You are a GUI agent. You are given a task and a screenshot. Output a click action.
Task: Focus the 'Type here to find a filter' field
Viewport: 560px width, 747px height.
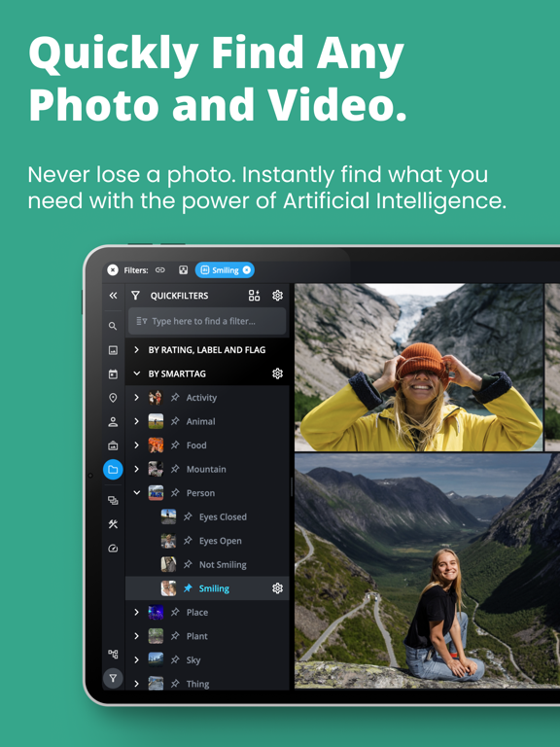point(207,321)
